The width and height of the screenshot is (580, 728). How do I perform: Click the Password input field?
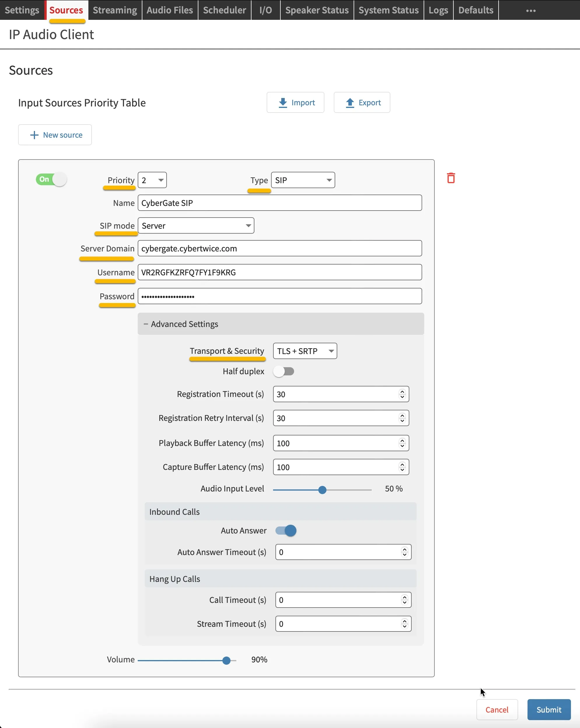click(x=280, y=296)
